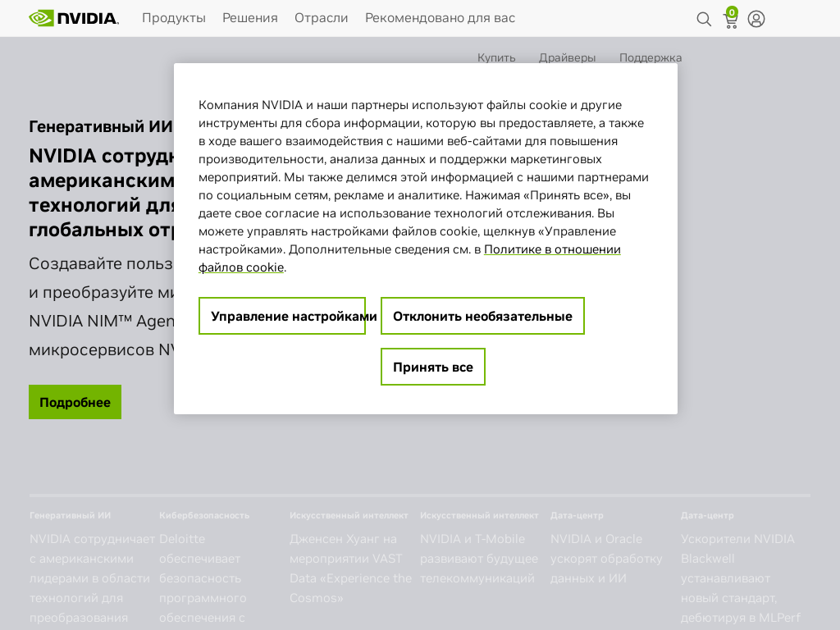The height and width of the screenshot is (630, 840).
Task: Open the Политике в отношении файлов cookie link
Action: coord(410,258)
